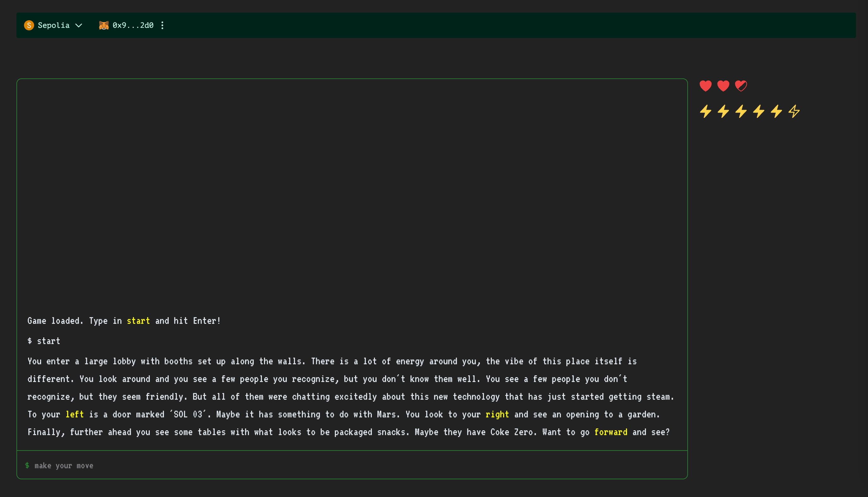Click the 'Coke Zero' text
The width and height of the screenshot is (868, 497).
tap(511, 432)
